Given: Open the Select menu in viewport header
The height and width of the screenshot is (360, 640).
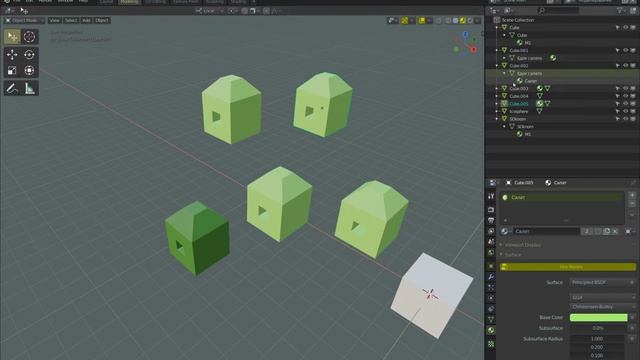Looking at the screenshot, I should point(71,20).
